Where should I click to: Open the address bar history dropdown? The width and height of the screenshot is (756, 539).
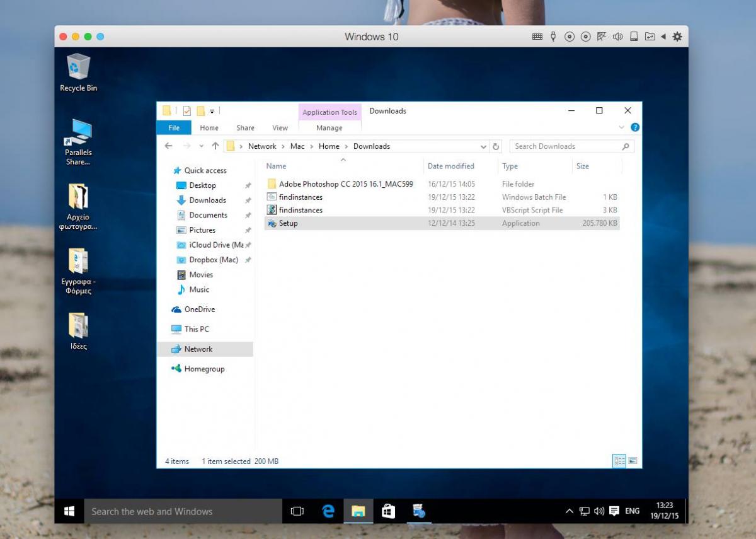[484, 146]
